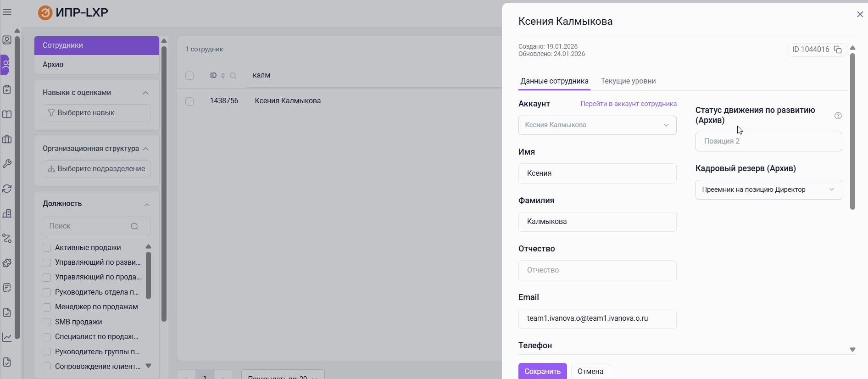Follow Перейти в аккаунт сотрудника link
Viewport: 868px width, 379px height.
[628, 104]
